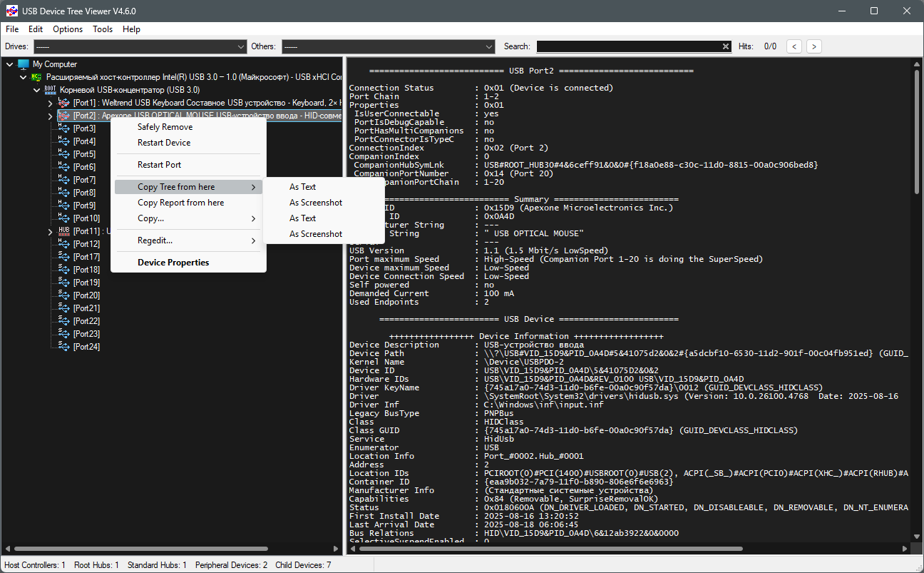Click the SuperSpeed icon beside Port24
This screenshot has width=924, height=573.
pyautogui.click(x=63, y=347)
